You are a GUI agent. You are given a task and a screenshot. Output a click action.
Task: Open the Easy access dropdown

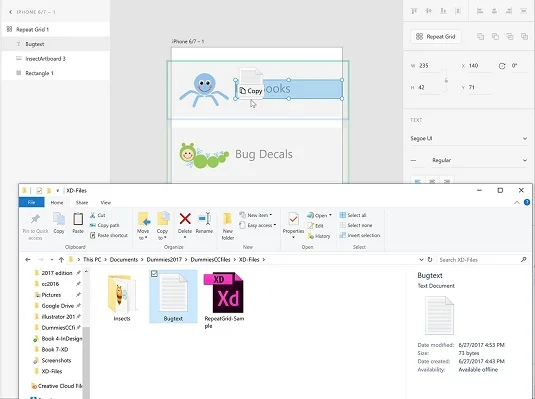tap(258, 225)
